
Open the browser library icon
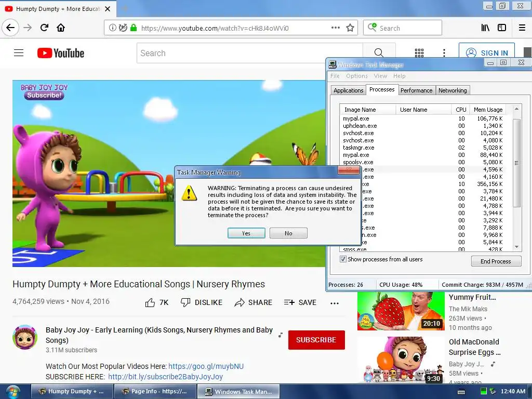pyautogui.click(x=485, y=28)
